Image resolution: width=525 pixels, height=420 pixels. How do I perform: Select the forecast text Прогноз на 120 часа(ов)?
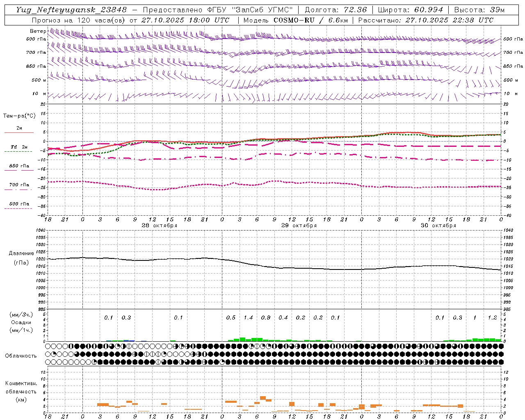click(x=79, y=20)
